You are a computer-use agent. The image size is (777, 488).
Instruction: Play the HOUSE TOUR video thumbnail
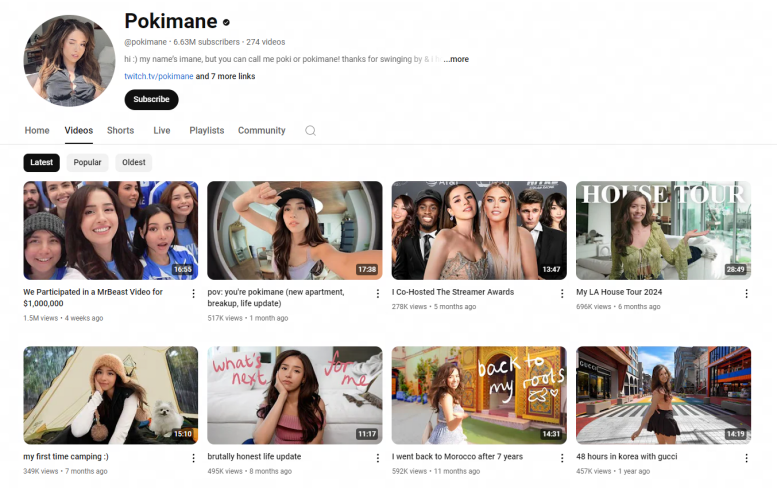coord(664,230)
